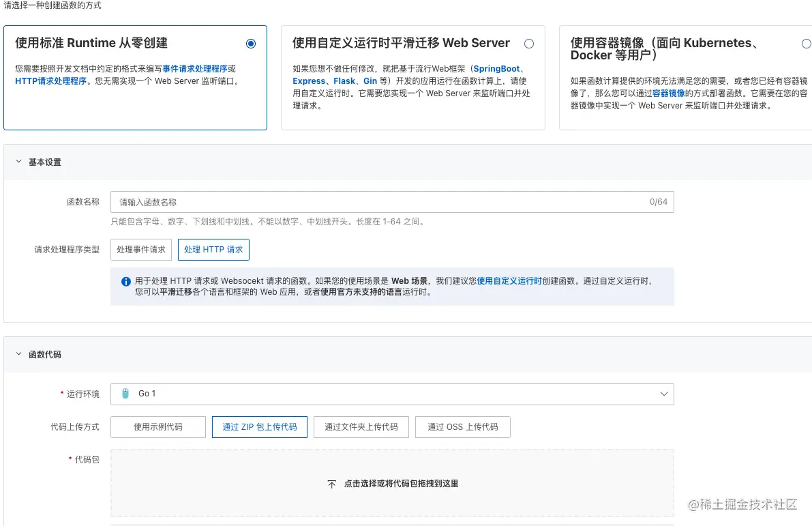Open the Flask framework link
Image resolution: width=812 pixels, height=526 pixels.
point(344,81)
